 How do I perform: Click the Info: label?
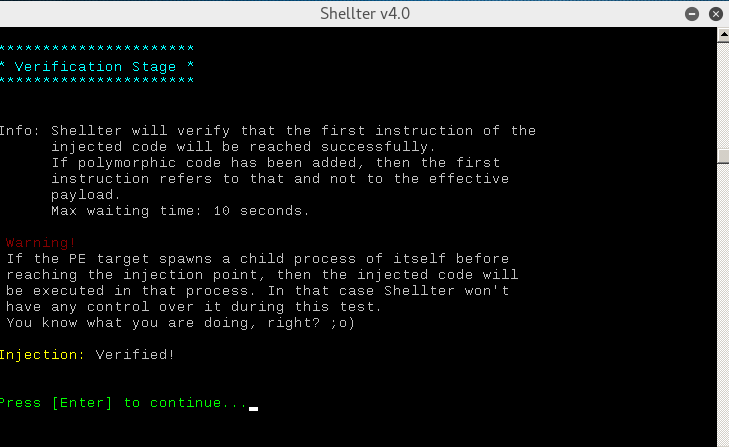(20, 131)
